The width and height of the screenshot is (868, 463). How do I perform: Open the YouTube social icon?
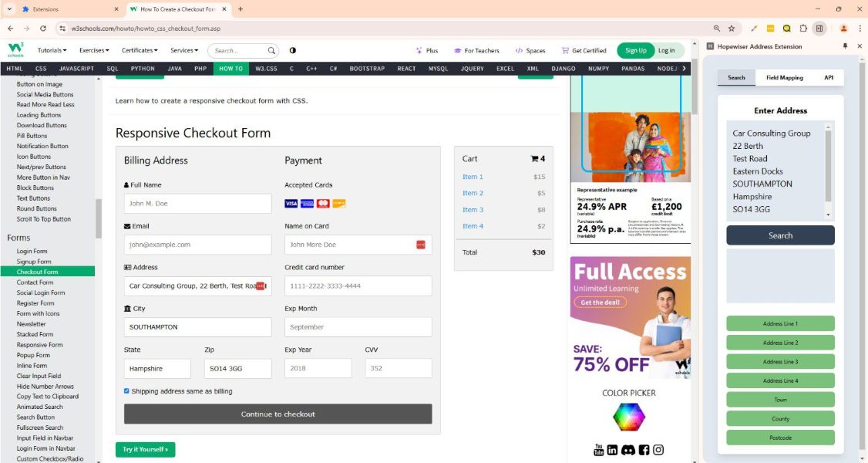pos(599,450)
